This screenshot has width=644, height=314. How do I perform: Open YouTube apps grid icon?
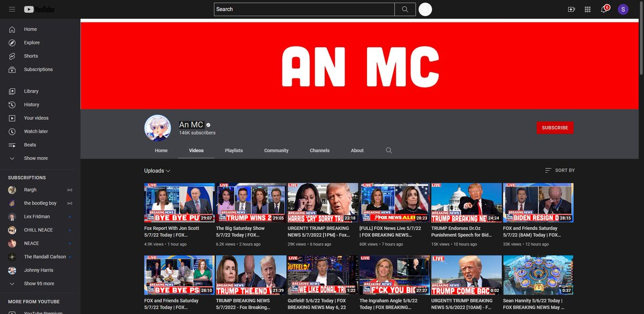click(x=588, y=9)
